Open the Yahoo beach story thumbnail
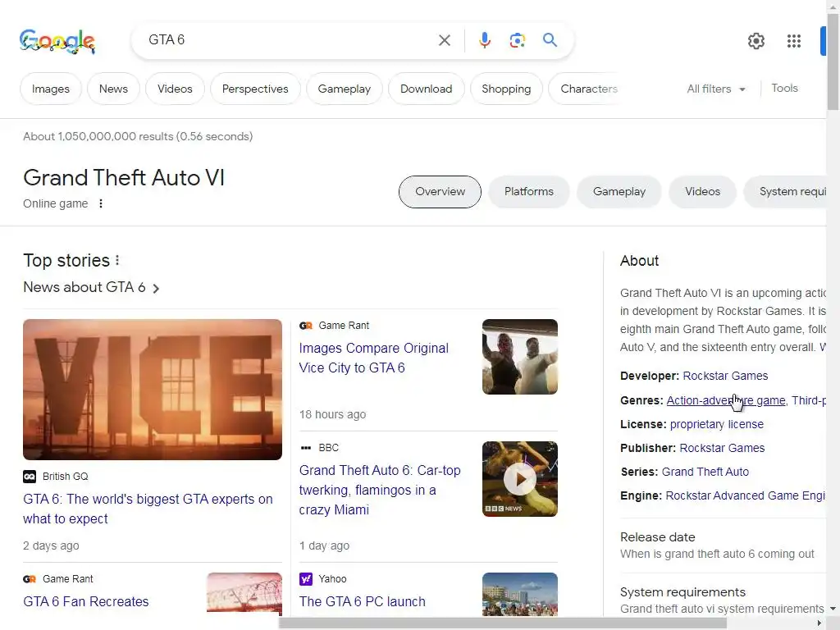840x630 pixels. click(519, 594)
